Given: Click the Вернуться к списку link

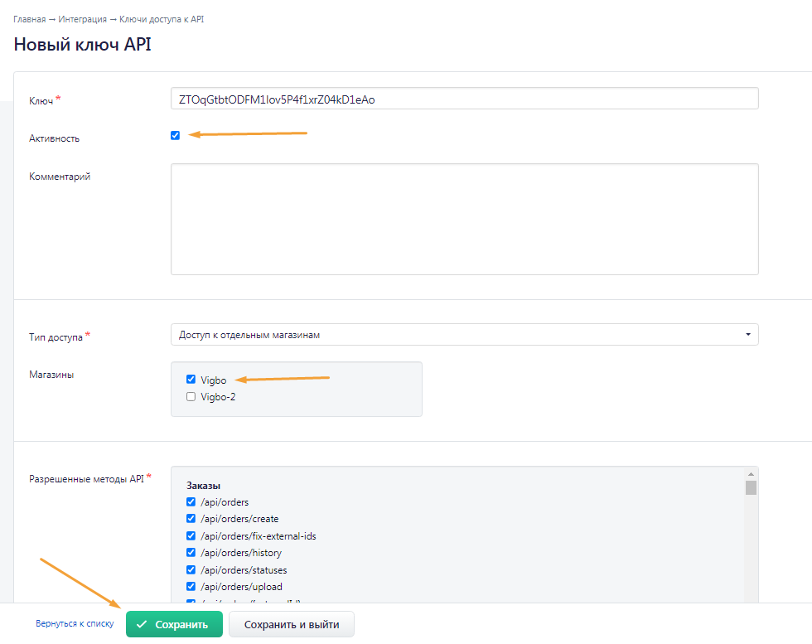Looking at the screenshot, I should [x=75, y=624].
